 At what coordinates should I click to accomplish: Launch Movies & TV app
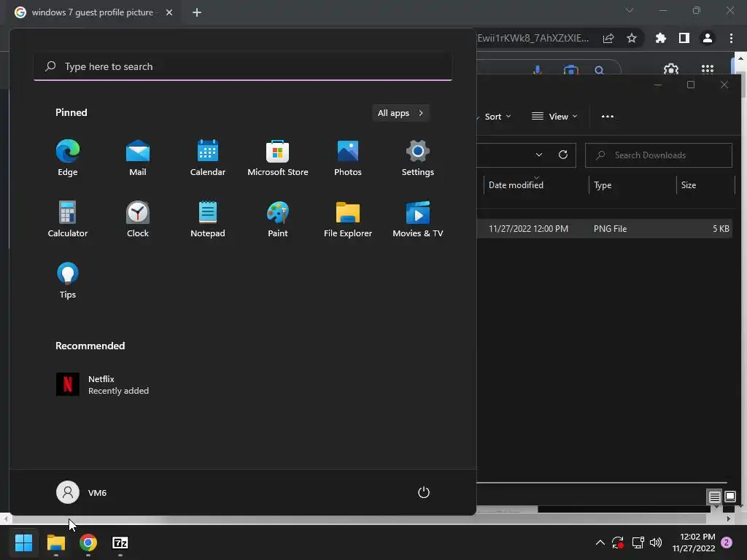[x=418, y=219]
